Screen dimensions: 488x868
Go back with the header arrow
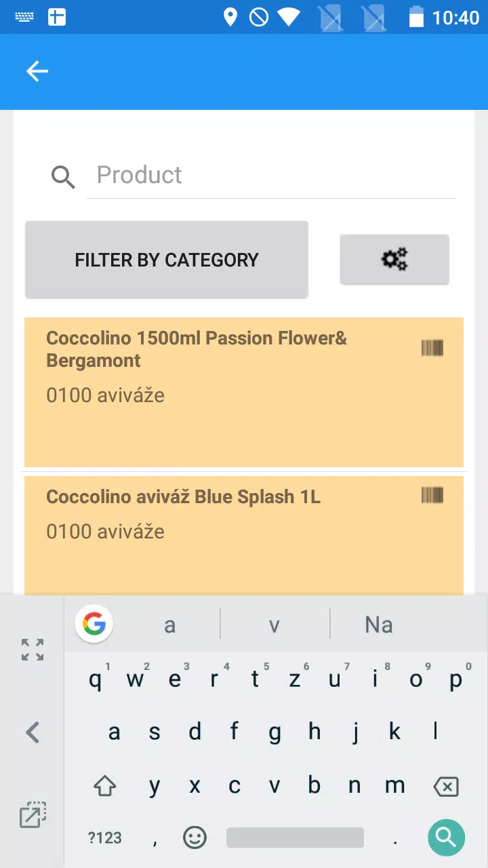[x=37, y=71]
